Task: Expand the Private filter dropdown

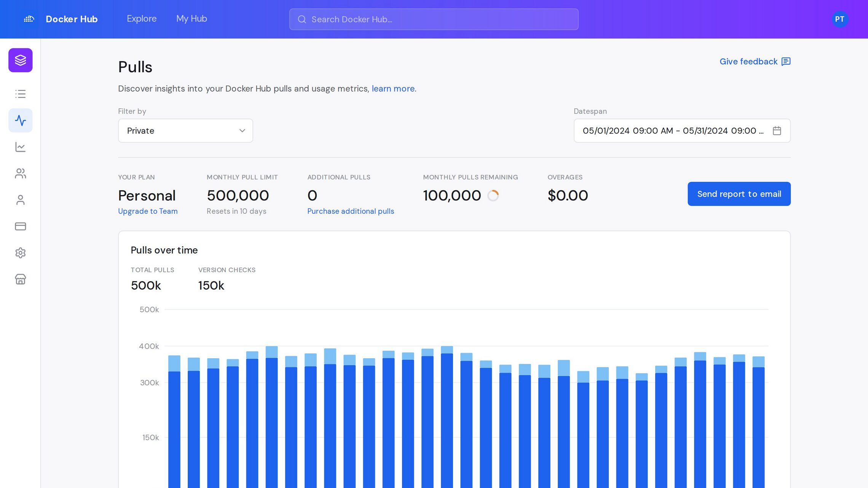Action: click(x=185, y=131)
